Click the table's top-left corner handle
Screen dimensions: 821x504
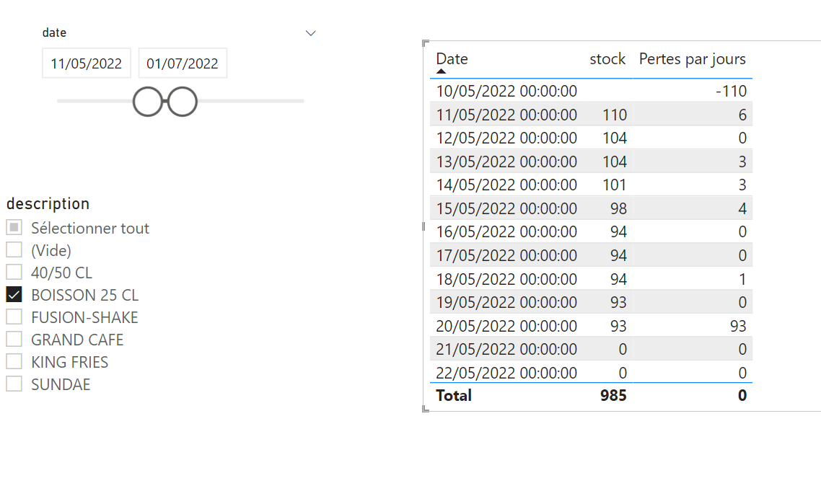[x=425, y=43]
